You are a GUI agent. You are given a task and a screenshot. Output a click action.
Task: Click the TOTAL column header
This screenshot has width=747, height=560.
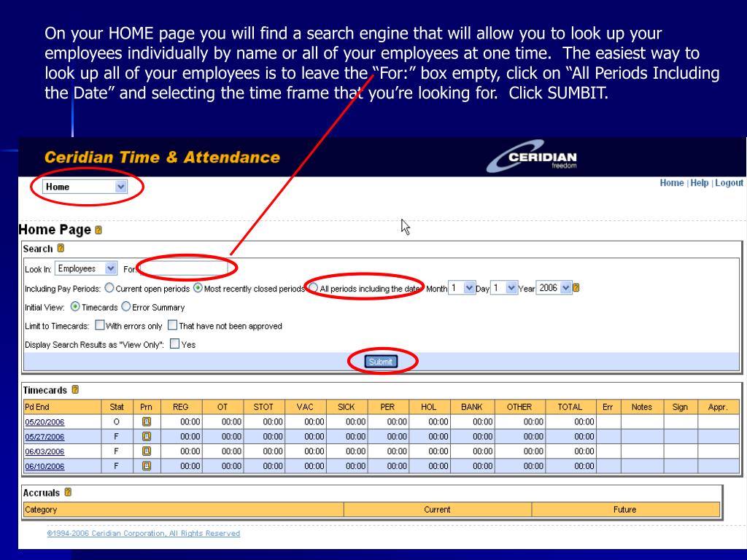click(570, 407)
